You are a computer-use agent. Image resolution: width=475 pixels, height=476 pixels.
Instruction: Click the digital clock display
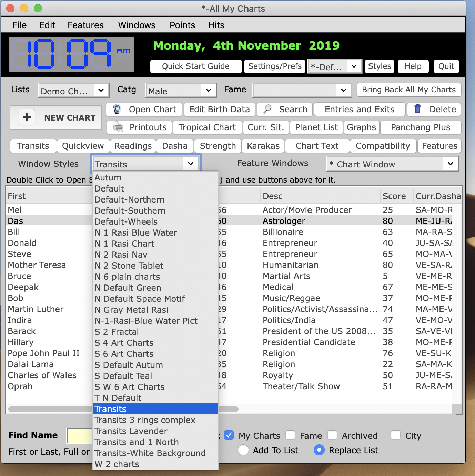click(x=71, y=54)
